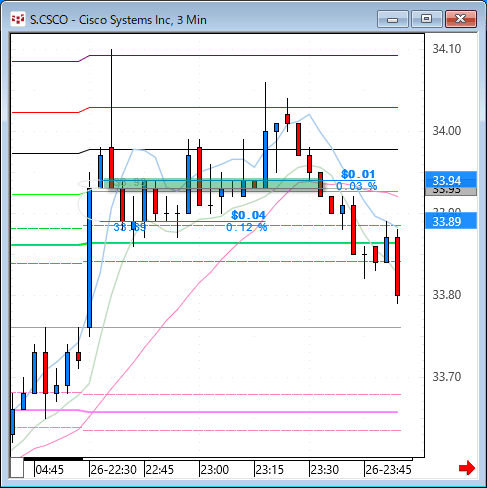Click the white box at bottom-left corner
The height and width of the screenshot is (488, 487).
point(17,468)
